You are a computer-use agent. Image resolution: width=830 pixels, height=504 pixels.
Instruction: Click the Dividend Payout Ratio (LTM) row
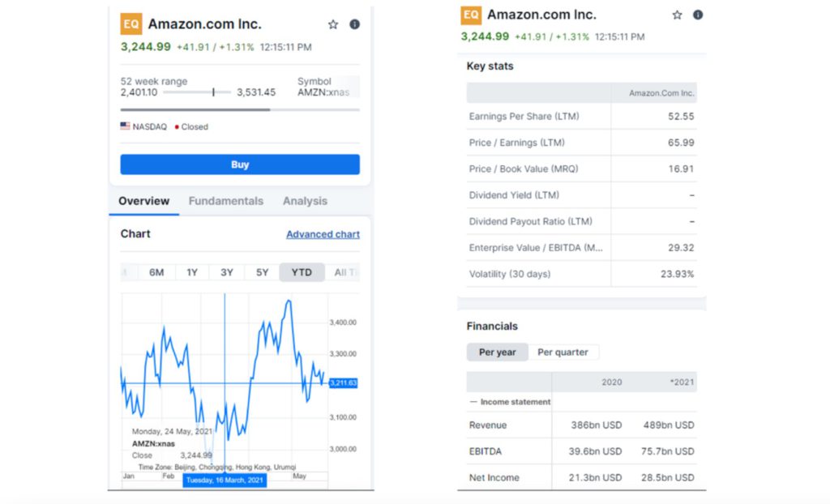click(582, 221)
